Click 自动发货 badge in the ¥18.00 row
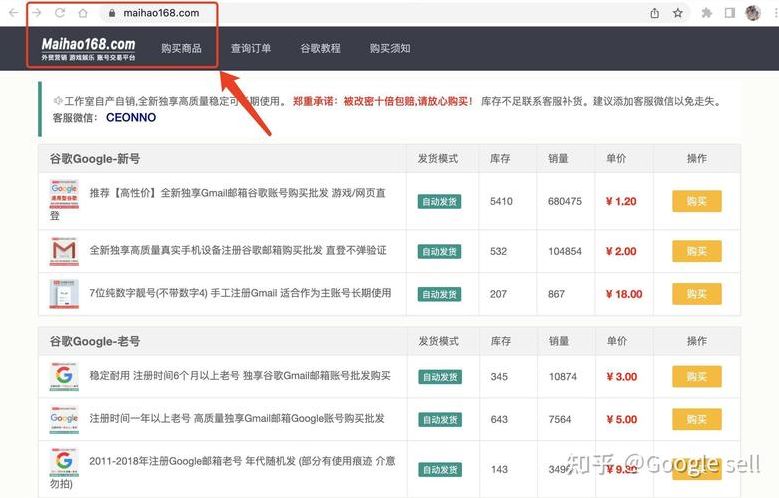The image size is (779, 498). [439, 294]
